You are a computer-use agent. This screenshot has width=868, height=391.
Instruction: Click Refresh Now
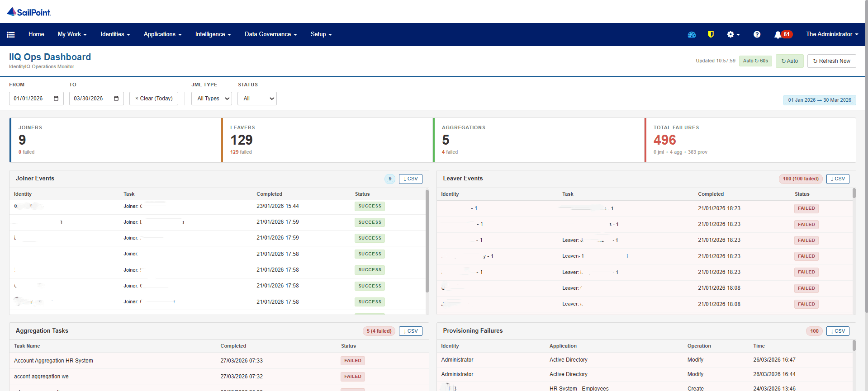pyautogui.click(x=831, y=61)
